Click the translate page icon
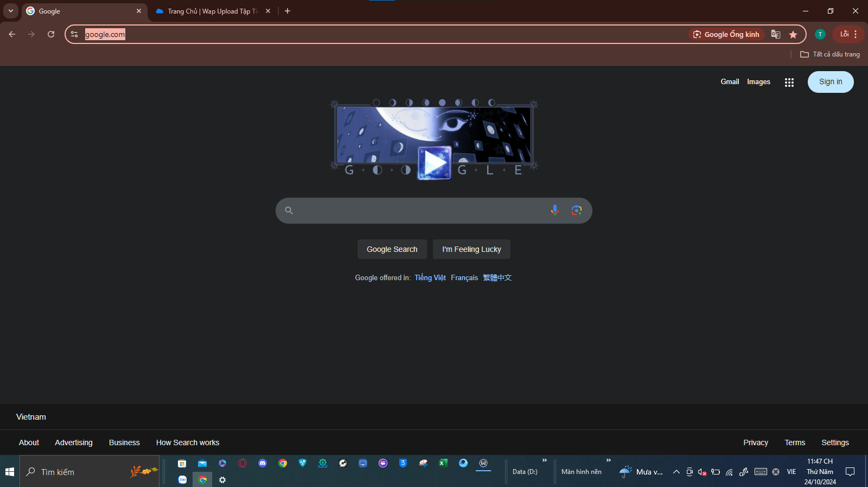868x487 pixels. coord(776,34)
